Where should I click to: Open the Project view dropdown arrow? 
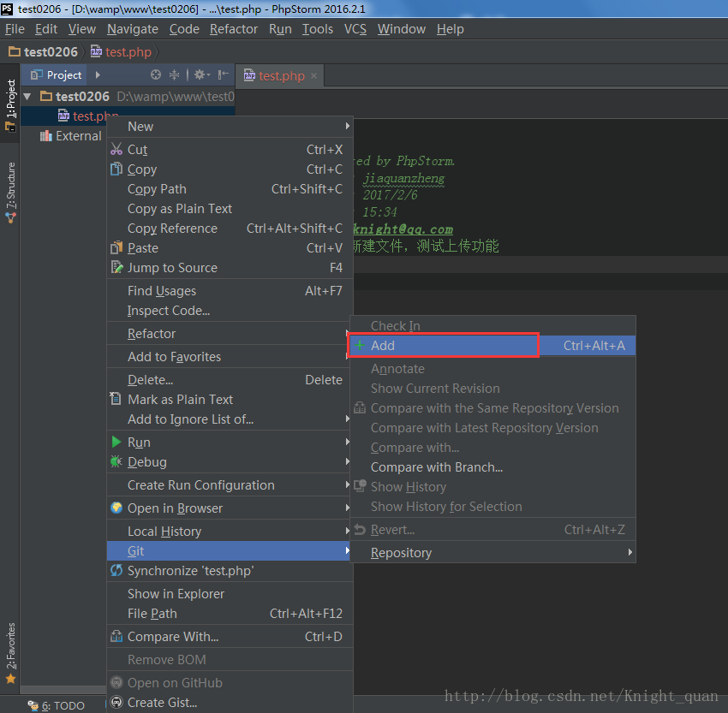click(x=98, y=74)
